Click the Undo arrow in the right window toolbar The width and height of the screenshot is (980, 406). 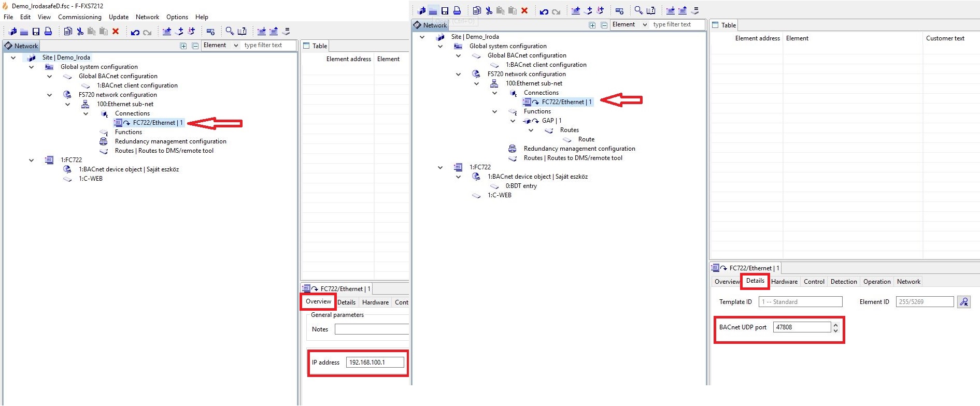coord(544,11)
